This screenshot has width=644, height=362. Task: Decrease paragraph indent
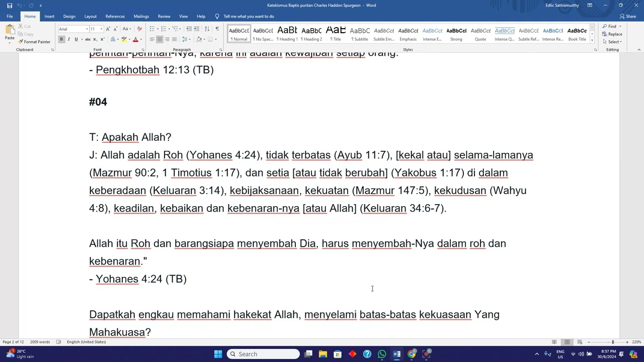coord(189,29)
